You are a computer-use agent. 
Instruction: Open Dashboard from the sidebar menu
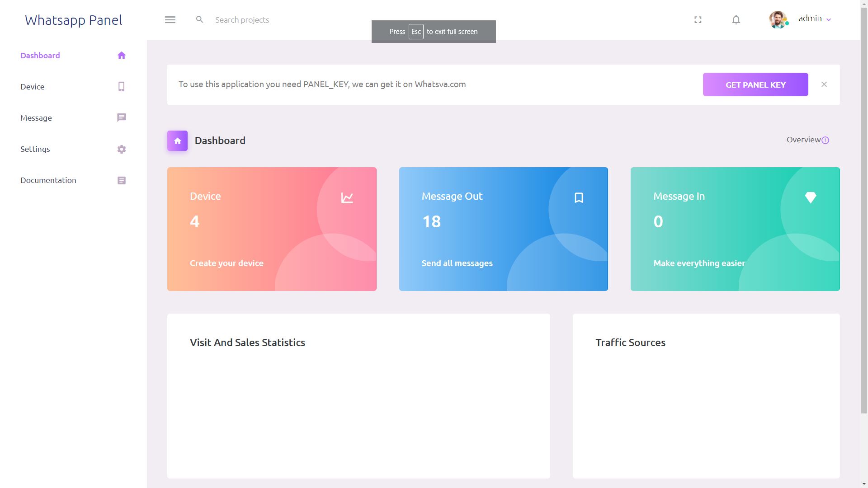click(x=40, y=56)
